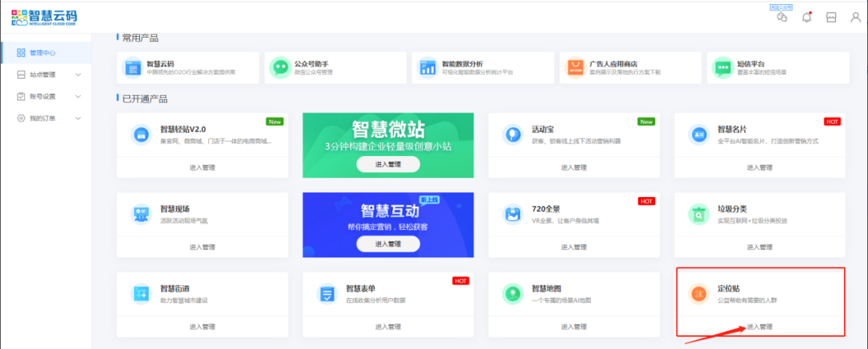Click the 智慧云码 logo in header
The image size is (868, 349).
coord(46,17)
